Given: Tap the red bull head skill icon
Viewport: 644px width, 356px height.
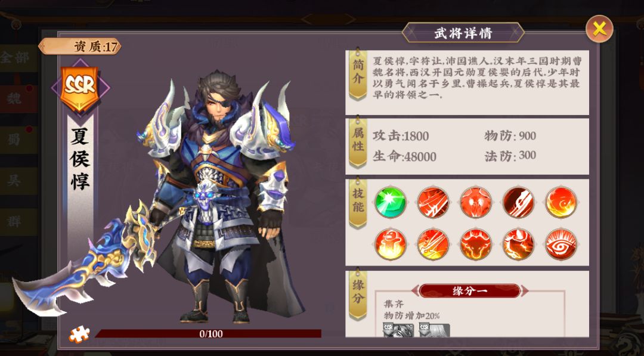Looking at the screenshot, I should (x=476, y=244).
